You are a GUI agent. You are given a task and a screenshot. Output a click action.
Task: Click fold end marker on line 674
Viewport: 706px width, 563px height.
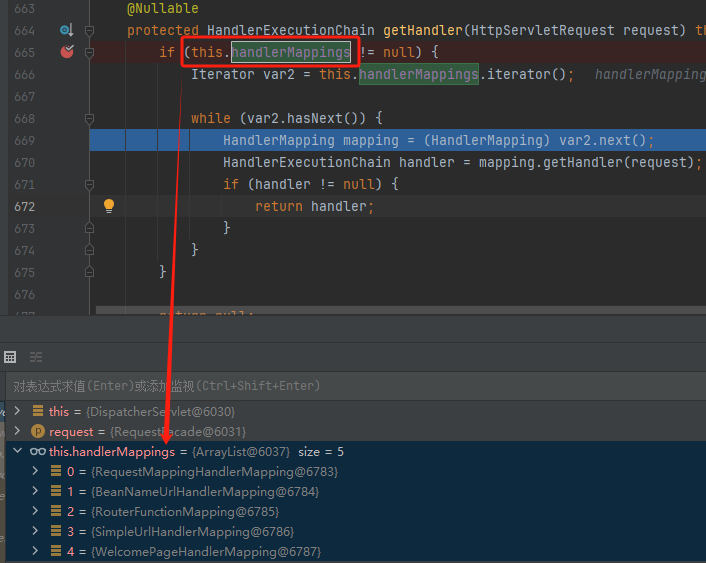pyautogui.click(x=89, y=250)
